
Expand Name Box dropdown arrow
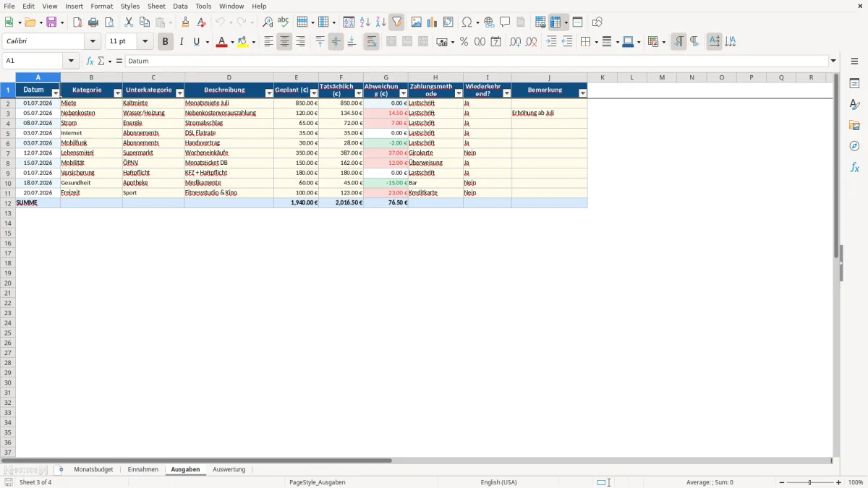[x=71, y=61]
